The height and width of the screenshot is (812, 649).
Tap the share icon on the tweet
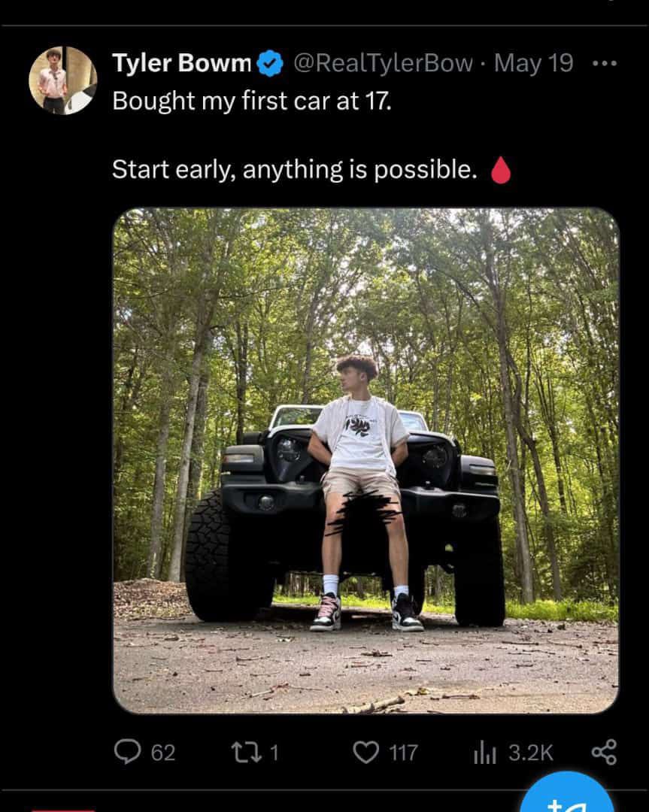pos(604,752)
